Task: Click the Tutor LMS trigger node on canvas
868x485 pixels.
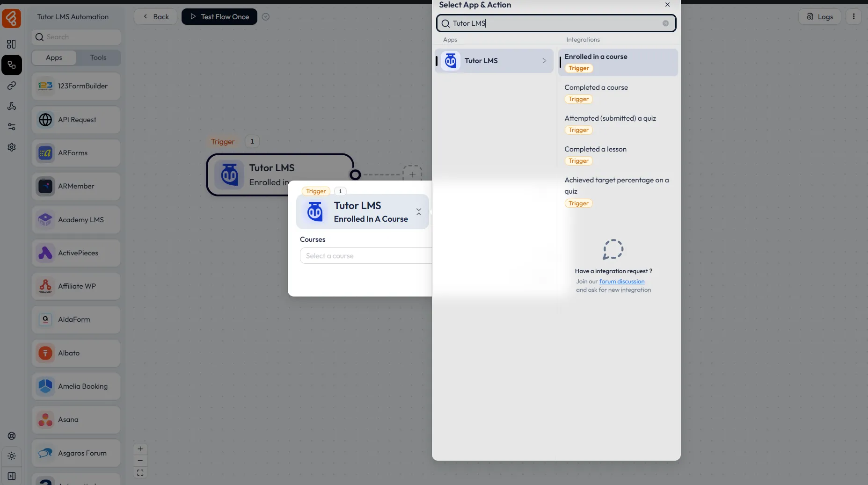Action: 280,174
